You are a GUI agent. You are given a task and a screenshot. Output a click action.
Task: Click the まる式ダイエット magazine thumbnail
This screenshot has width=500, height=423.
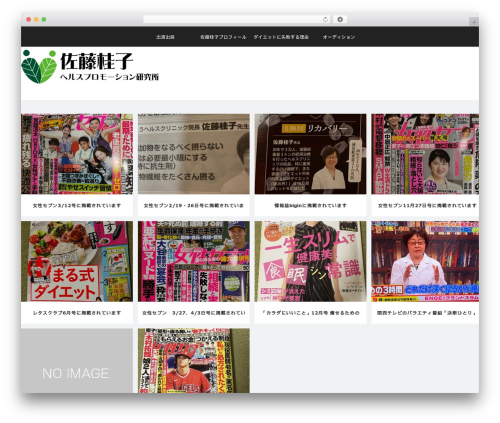[x=77, y=261]
